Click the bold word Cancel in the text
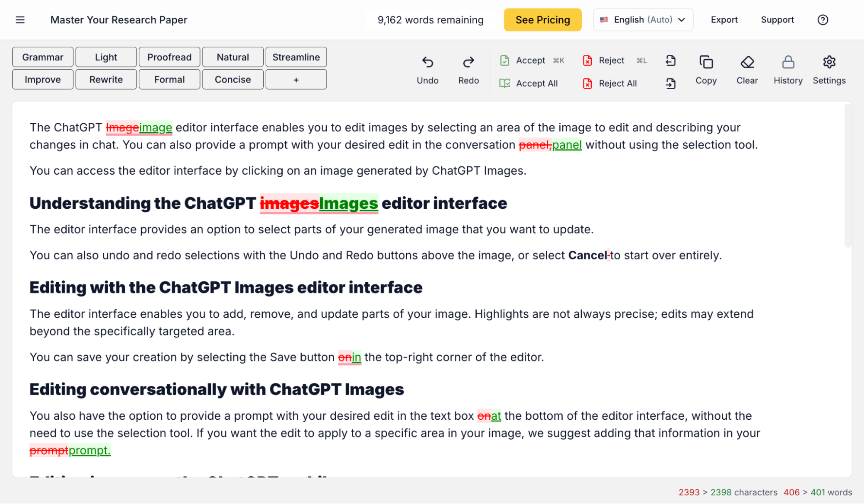864x504 pixels. (x=587, y=255)
